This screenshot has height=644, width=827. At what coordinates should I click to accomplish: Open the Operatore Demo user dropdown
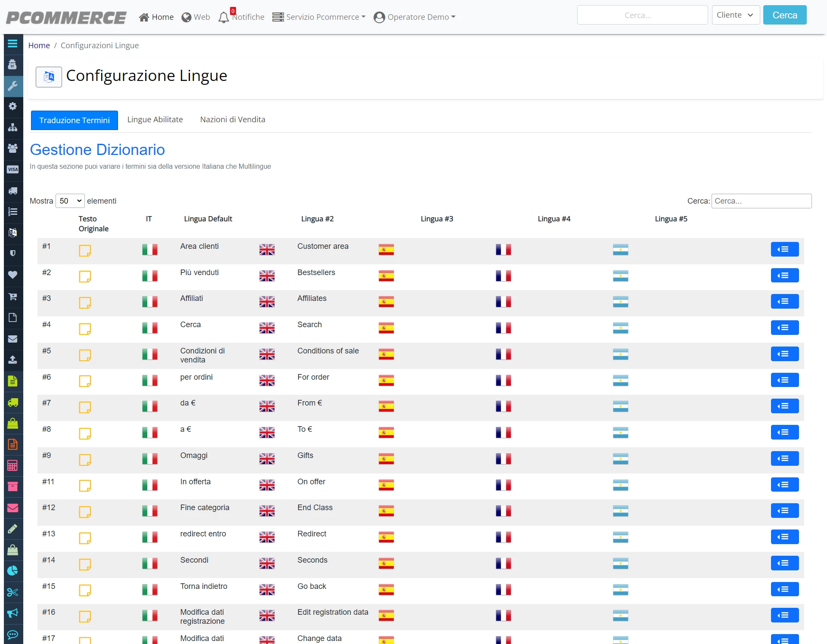point(414,17)
